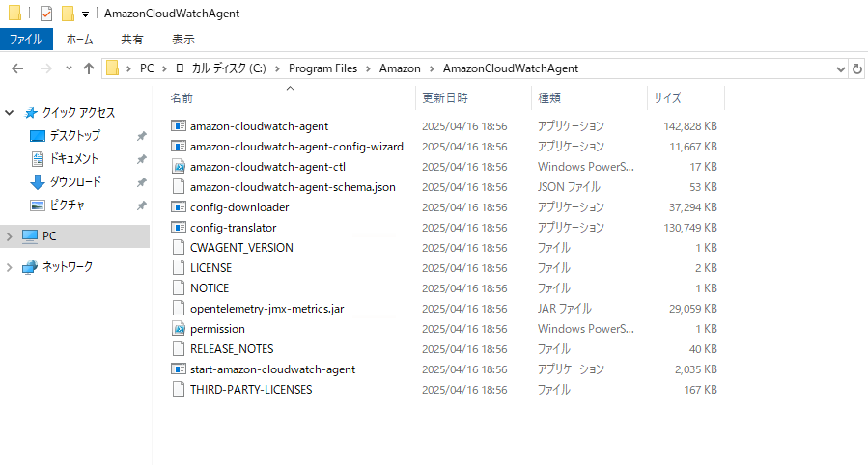Viewport: 868px width, 465px height.
Task: Click the CWAGENT_VERSION file icon
Action: click(179, 248)
